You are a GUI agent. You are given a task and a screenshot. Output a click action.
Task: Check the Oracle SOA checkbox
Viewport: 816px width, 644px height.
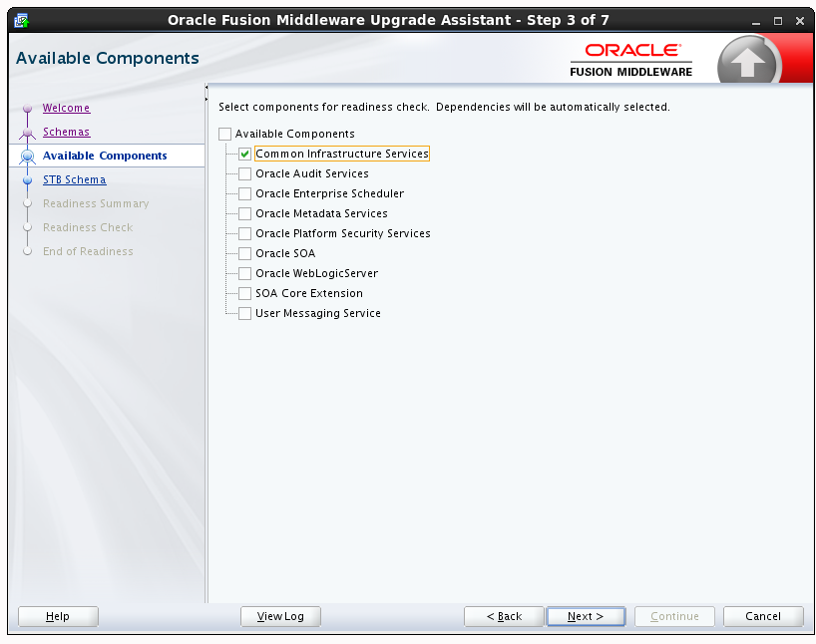click(x=244, y=254)
